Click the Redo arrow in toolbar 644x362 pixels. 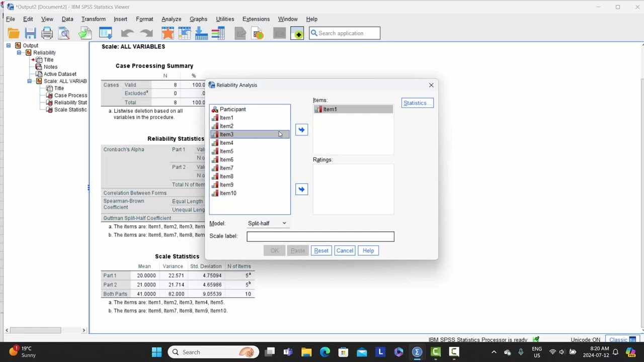point(146,33)
